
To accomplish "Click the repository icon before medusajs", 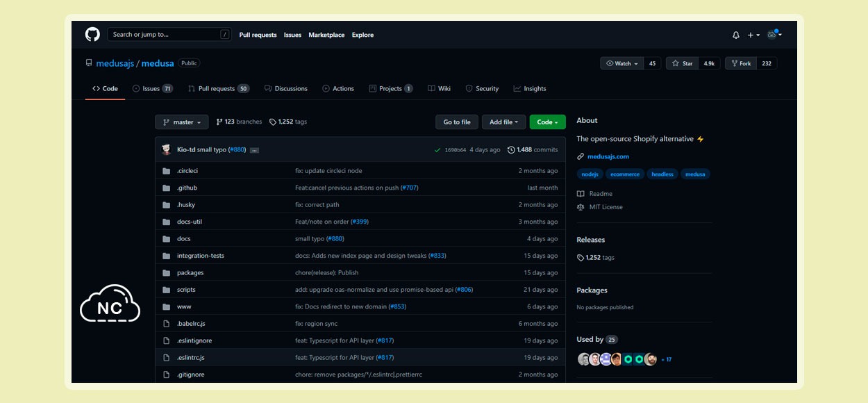I will [89, 63].
